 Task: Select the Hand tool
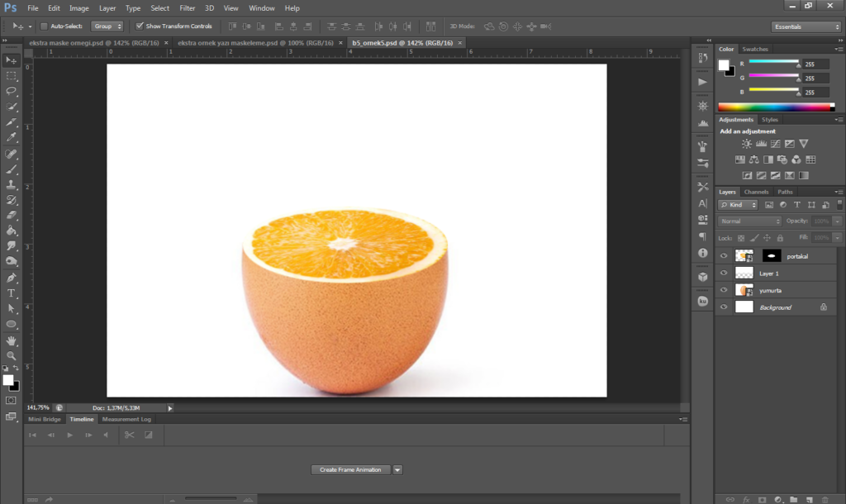pos(12,340)
